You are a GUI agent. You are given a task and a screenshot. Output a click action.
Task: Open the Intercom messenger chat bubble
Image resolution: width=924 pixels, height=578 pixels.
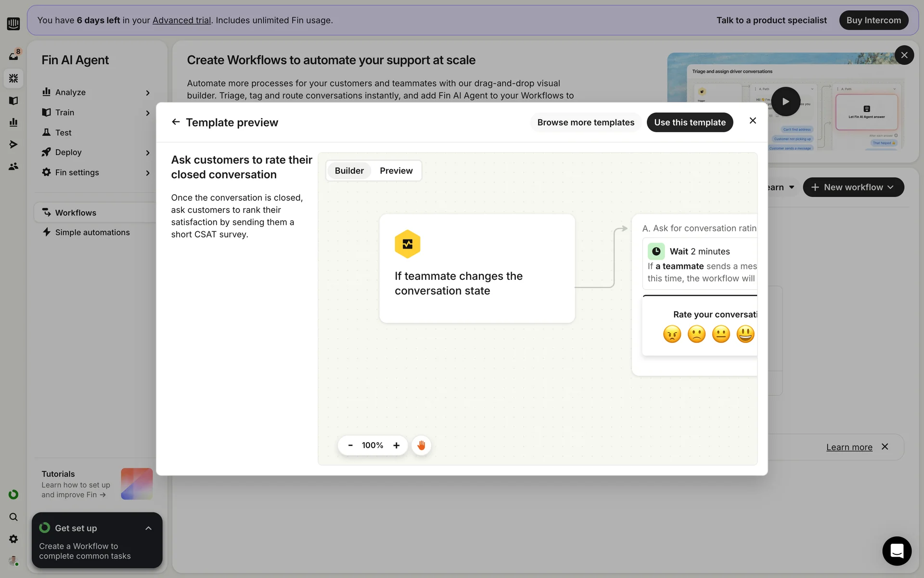897,551
